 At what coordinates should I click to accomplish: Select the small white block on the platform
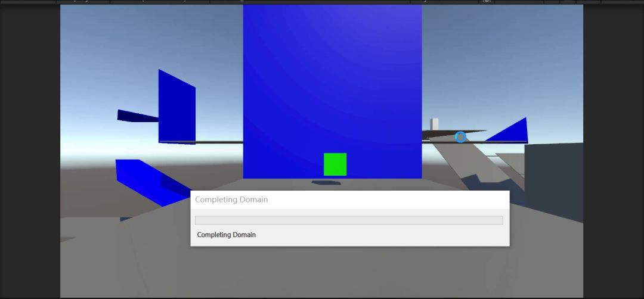click(435, 123)
